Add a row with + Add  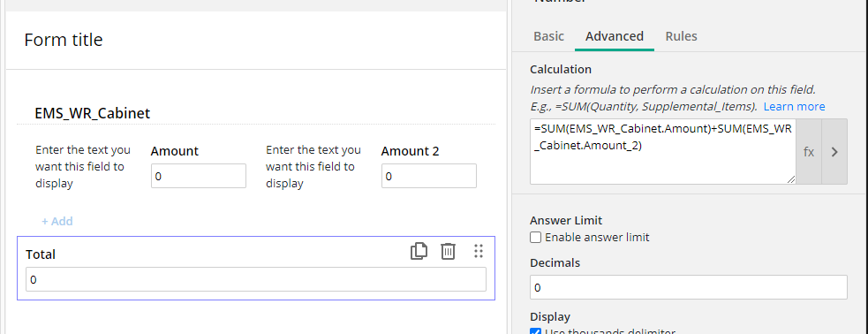point(57,222)
